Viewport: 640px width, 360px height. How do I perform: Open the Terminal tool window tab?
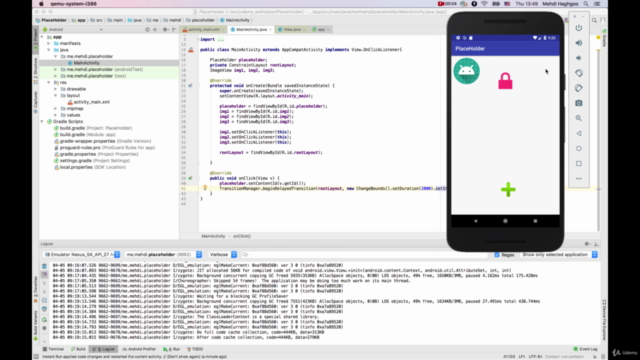(53, 349)
